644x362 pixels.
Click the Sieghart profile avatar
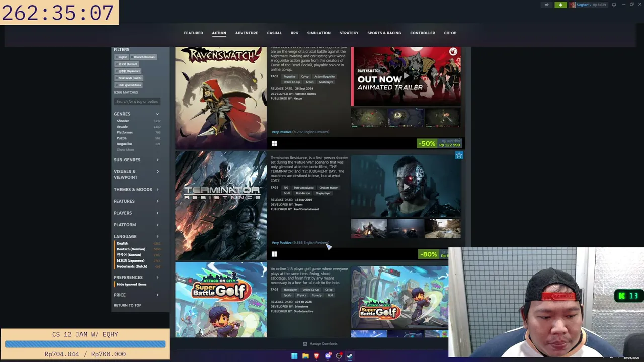pos(573,5)
